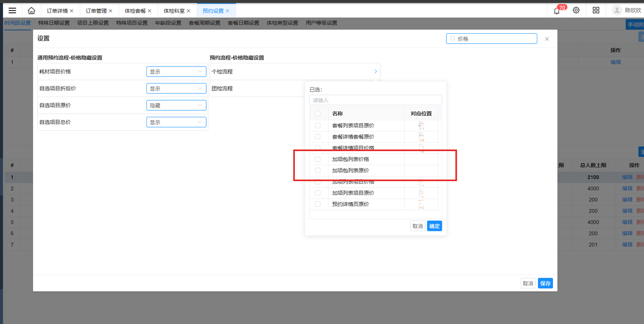Open the settings gear icon

click(576, 11)
